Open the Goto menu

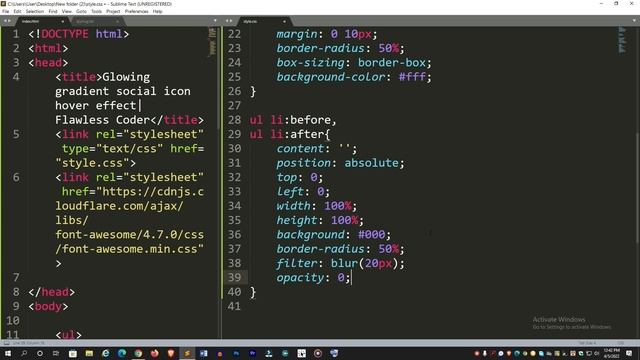click(81, 11)
